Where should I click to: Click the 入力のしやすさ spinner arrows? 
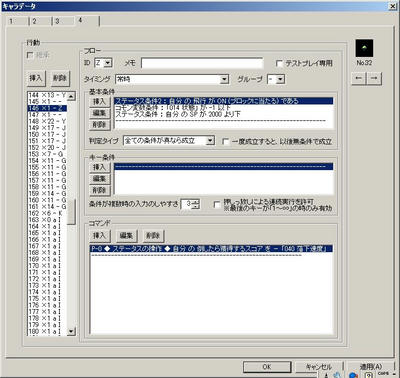(196, 204)
